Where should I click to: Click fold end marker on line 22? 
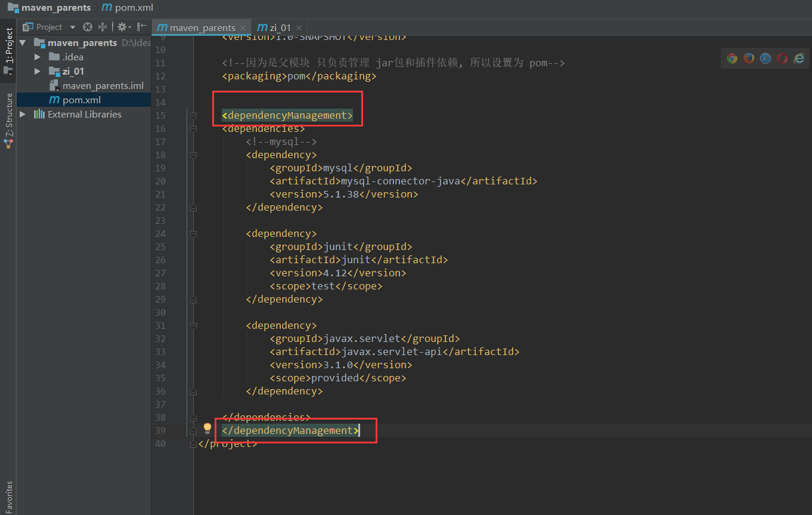(x=193, y=208)
